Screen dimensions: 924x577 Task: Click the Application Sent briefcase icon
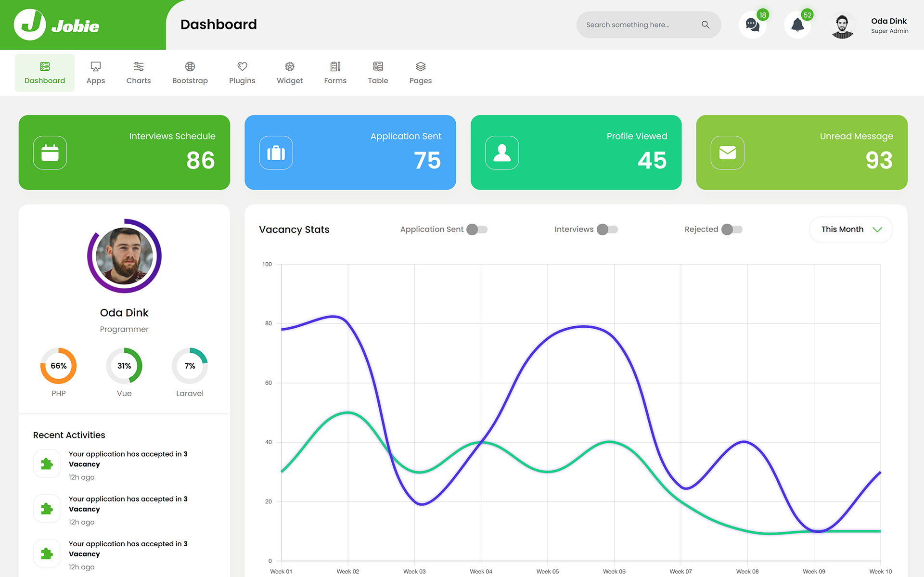tap(276, 153)
